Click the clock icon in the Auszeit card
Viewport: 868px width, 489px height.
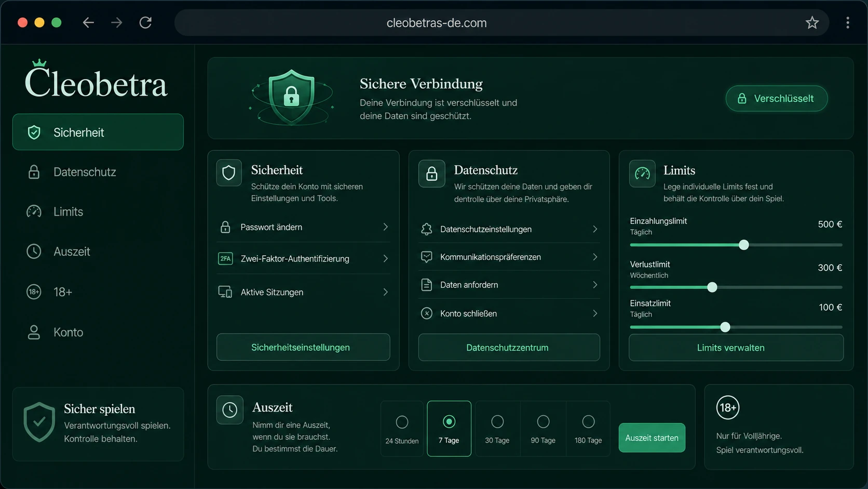[229, 410]
